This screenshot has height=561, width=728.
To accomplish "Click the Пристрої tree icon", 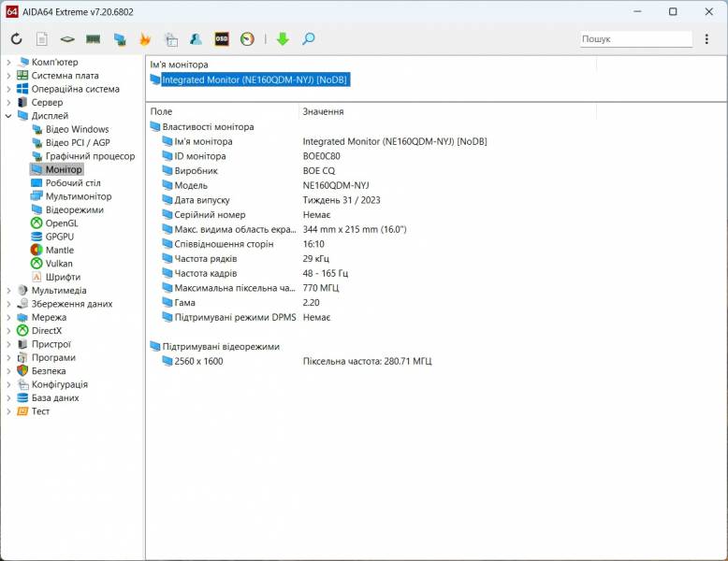I will point(22,344).
